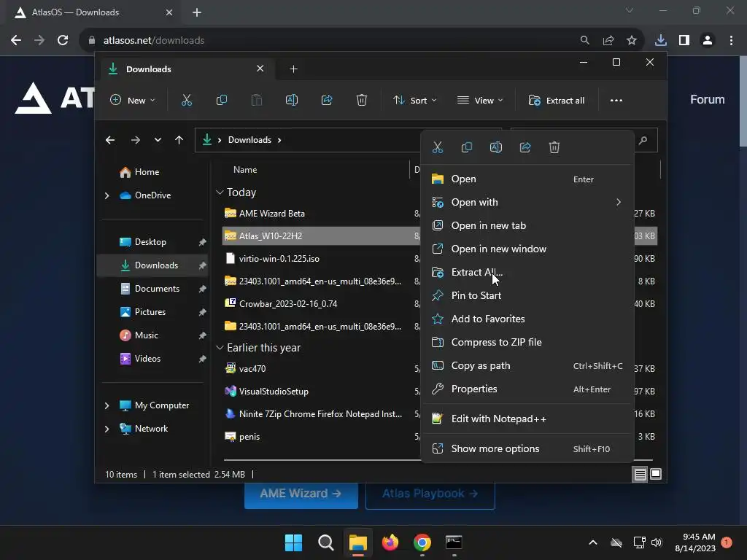Go up one folder level in Explorer
Image resolution: width=747 pixels, height=560 pixels.
pyautogui.click(x=179, y=140)
